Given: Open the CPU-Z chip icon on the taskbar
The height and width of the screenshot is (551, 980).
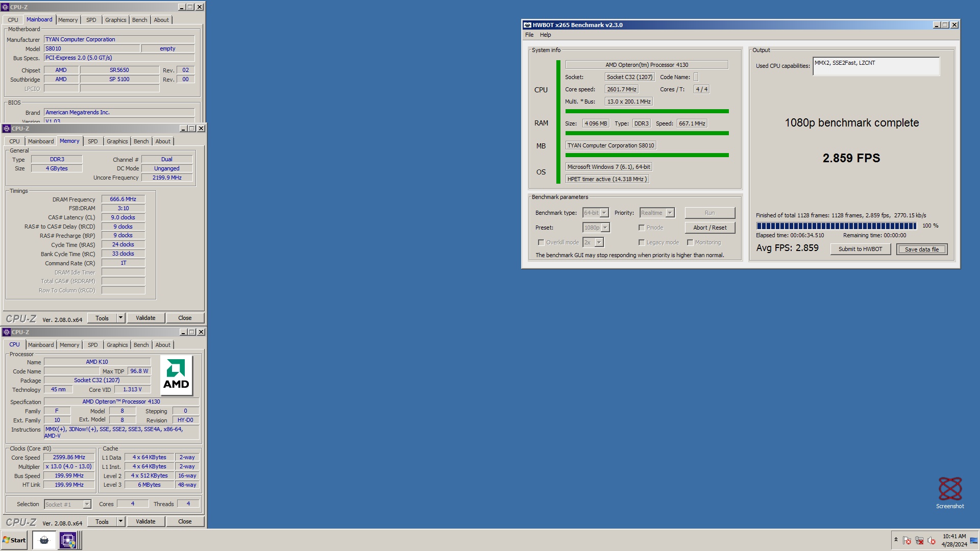Looking at the screenshot, I should point(68,540).
